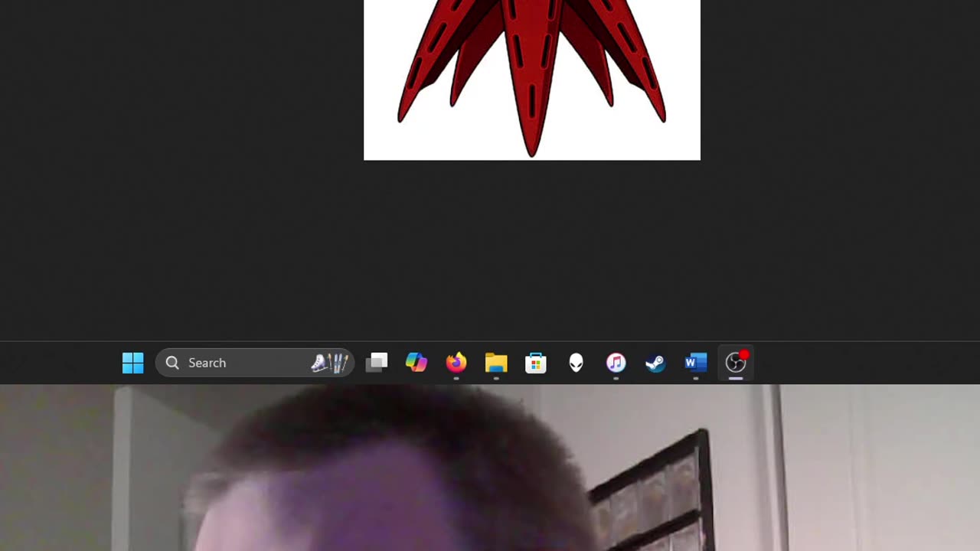The width and height of the screenshot is (980, 551).
Task: Open iTunes music app icon
Action: (616, 363)
